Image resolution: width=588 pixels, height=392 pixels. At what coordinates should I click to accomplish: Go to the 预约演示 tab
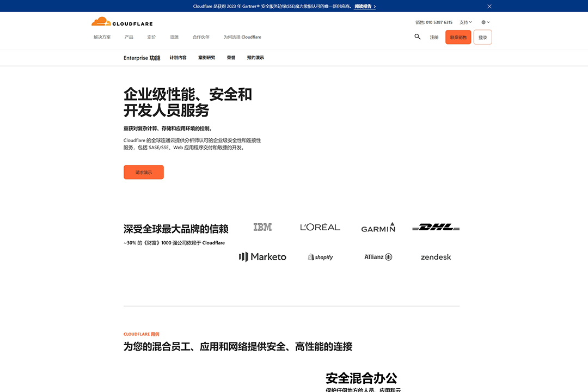(255, 58)
